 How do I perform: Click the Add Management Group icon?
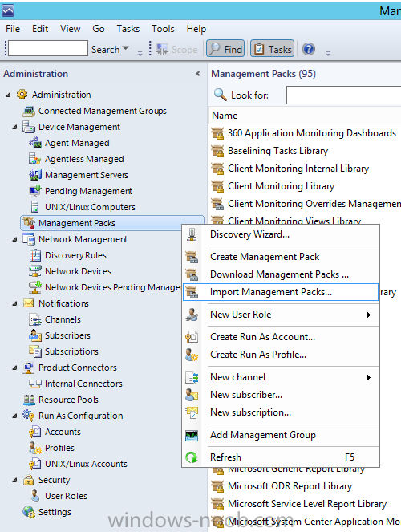coord(192,435)
